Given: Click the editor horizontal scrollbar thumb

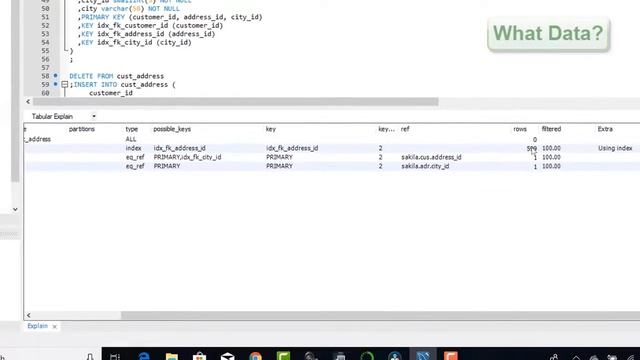Looking at the screenshot, I should [236, 102].
